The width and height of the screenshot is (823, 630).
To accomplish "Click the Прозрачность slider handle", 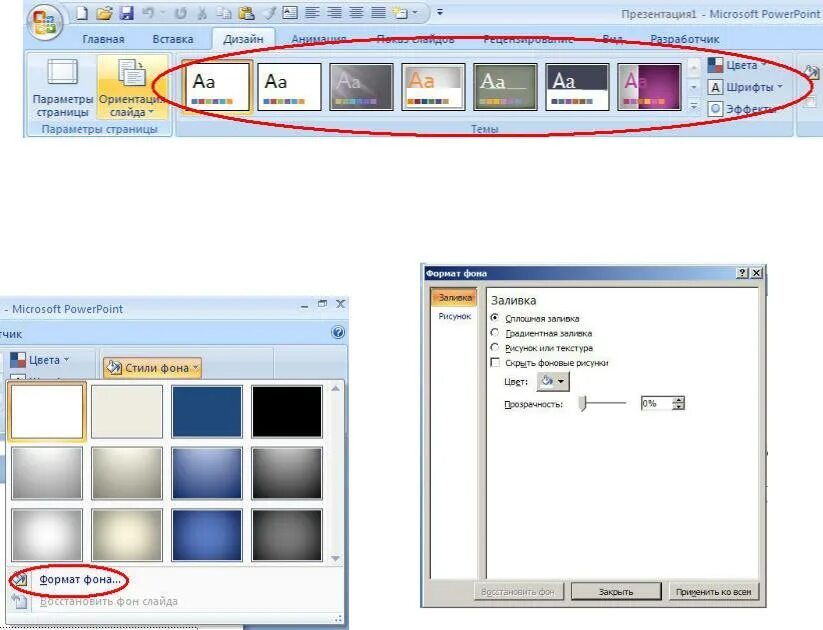I will tap(582, 403).
